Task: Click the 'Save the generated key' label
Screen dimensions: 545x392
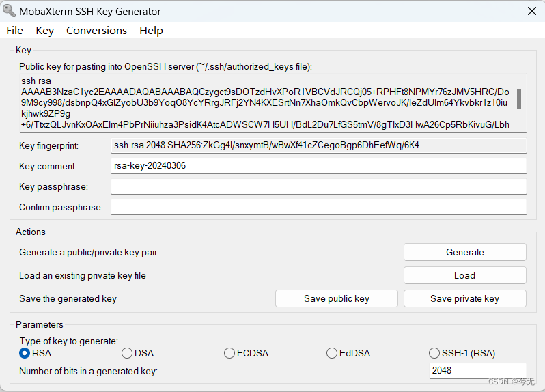Action: coord(68,299)
